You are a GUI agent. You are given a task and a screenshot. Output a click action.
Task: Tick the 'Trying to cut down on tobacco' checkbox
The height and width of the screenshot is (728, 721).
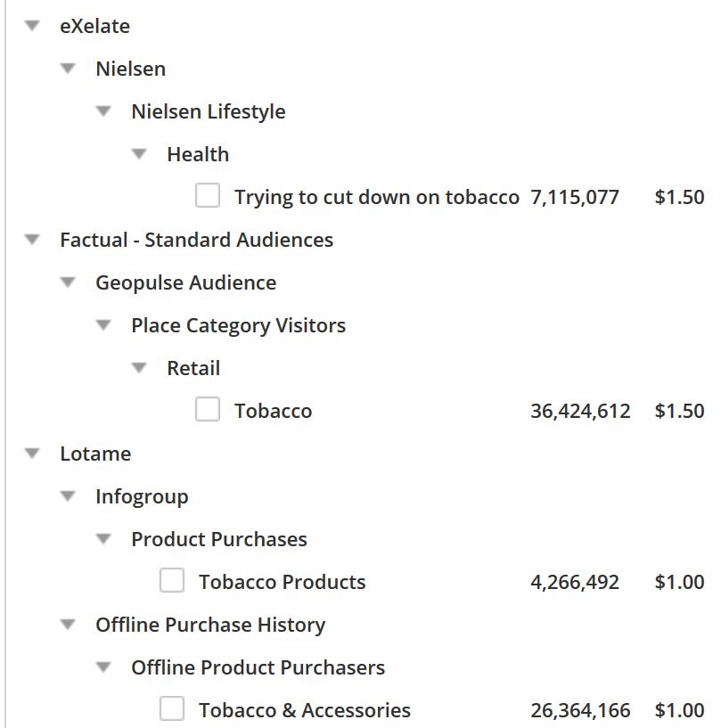tap(208, 196)
